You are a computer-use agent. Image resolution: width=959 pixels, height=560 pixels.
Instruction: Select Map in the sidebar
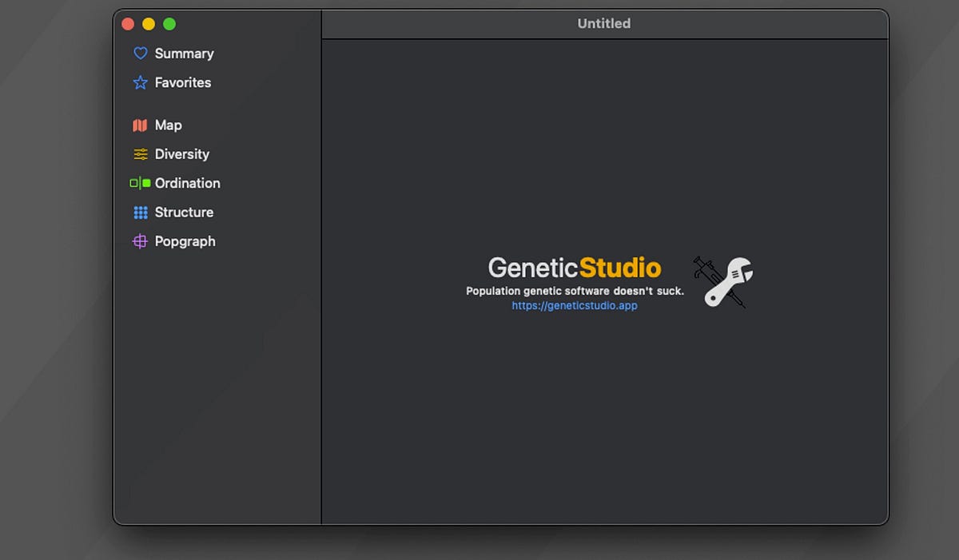pos(168,125)
